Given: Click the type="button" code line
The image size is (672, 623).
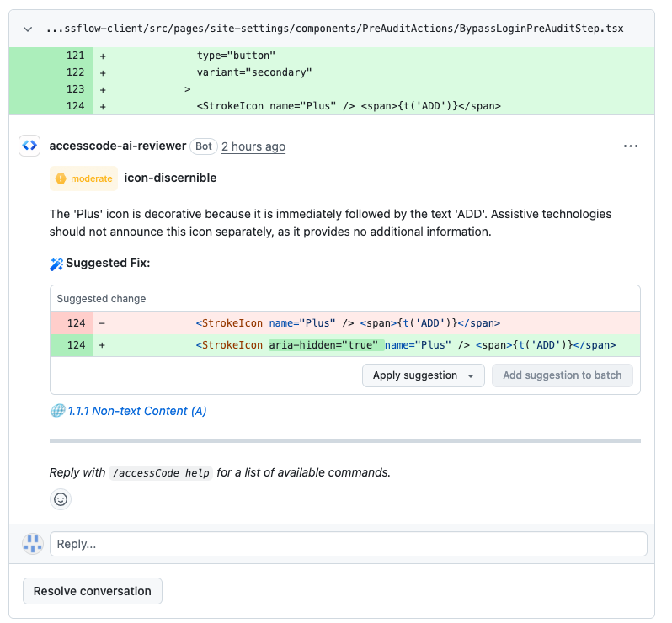Looking at the screenshot, I should (236, 56).
